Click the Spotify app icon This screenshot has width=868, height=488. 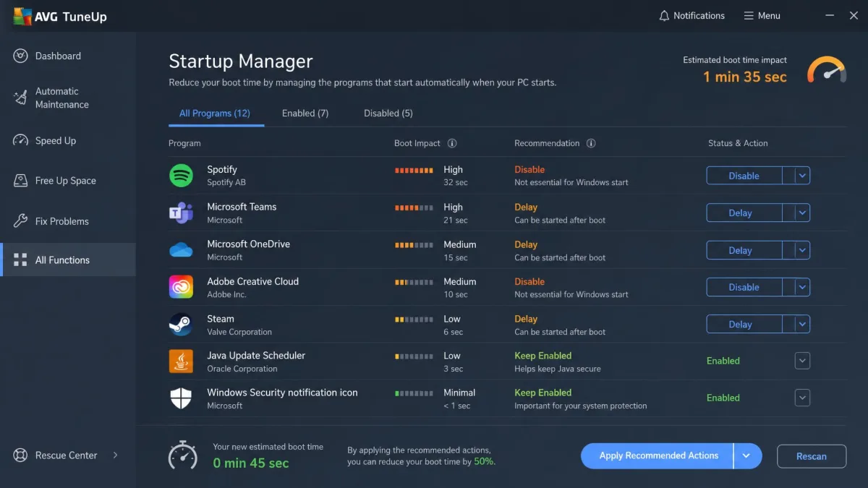181,175
